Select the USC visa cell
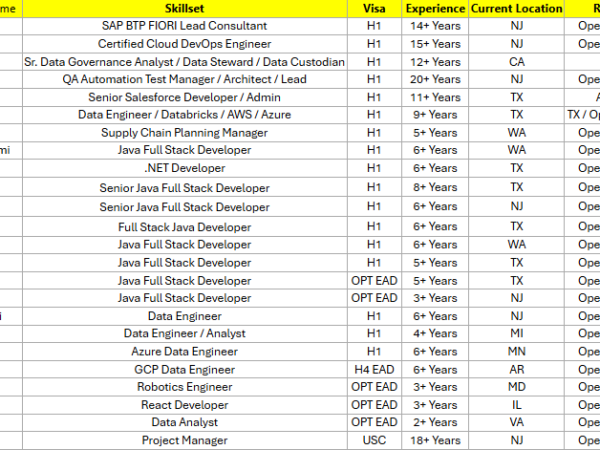 point(374,440)
